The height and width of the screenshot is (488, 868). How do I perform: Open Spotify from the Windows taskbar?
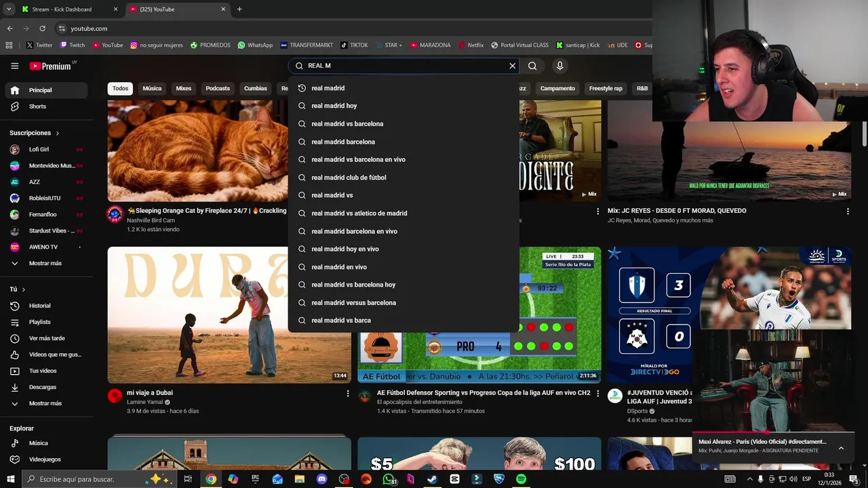click(521, 479)
